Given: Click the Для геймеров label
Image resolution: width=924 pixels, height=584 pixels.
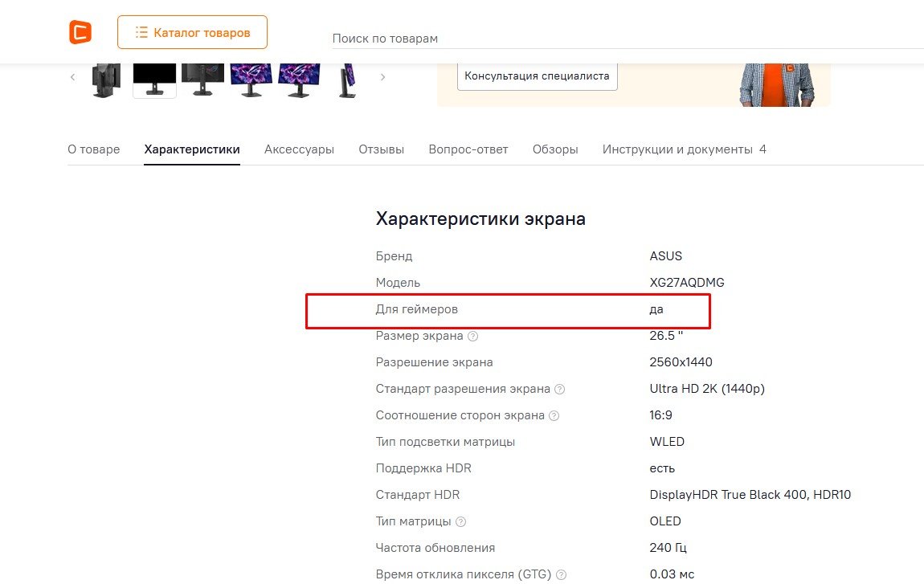Looking at the screenshot, I should click(417, 309).
